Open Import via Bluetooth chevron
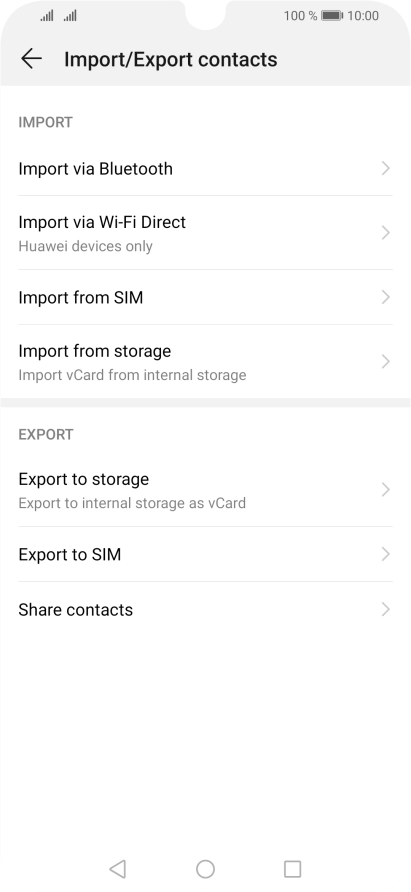Image resolution: width=411 pixels, height=892 pixels. pyautogui.click(x=386, y=168)
